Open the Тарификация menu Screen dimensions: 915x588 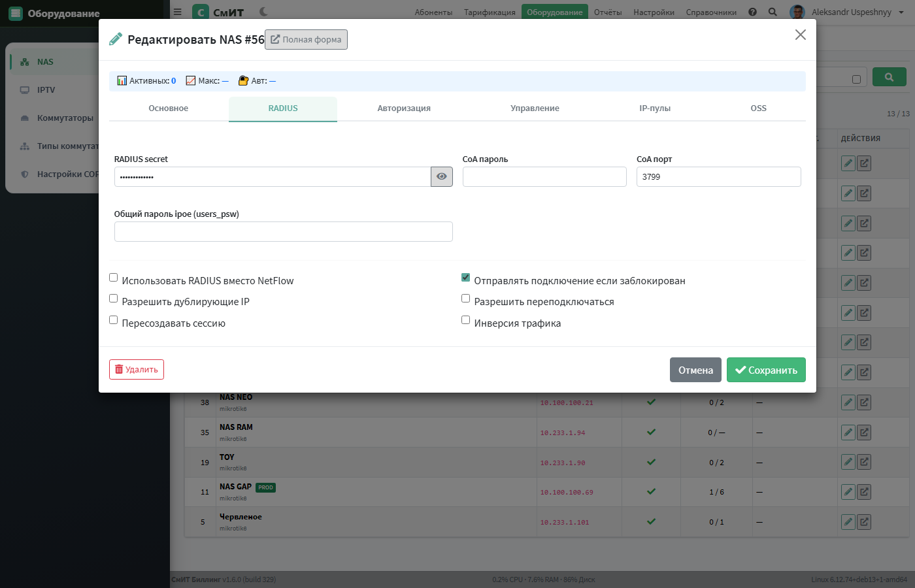(490, 12)
